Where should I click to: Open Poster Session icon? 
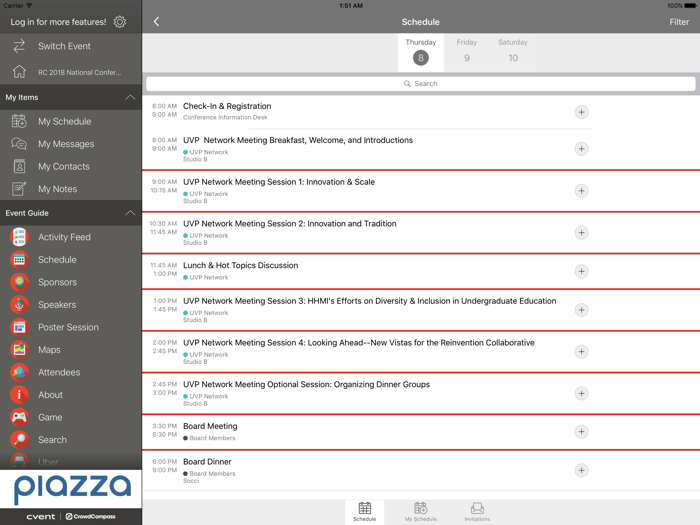point(19,327)
